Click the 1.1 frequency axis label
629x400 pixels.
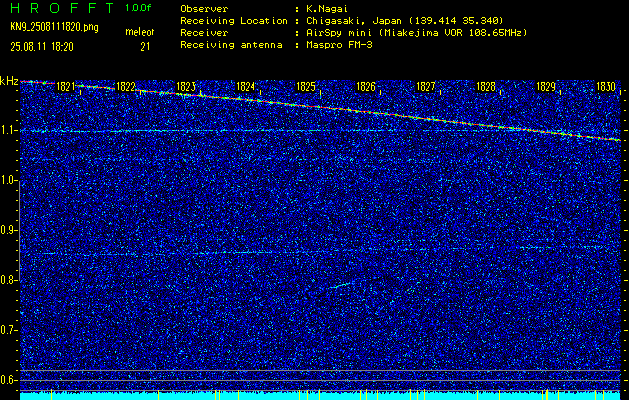click(8, 131)
